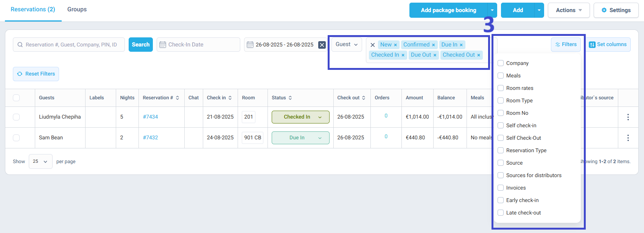The width and height of the screenshot is (644, 233).
Task: Sort by Check in column arrows
Action: coord(230,98)
